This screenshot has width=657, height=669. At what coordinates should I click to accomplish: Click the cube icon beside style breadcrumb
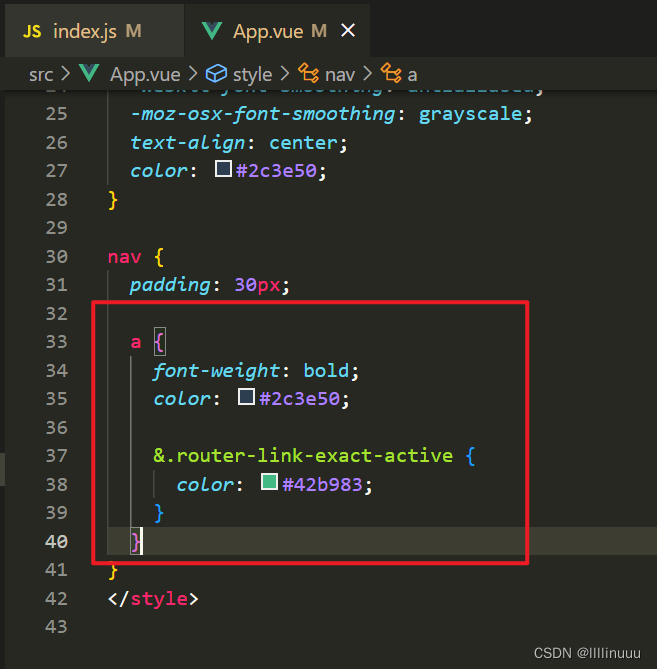pyautogui.click(x=216, y=74)
